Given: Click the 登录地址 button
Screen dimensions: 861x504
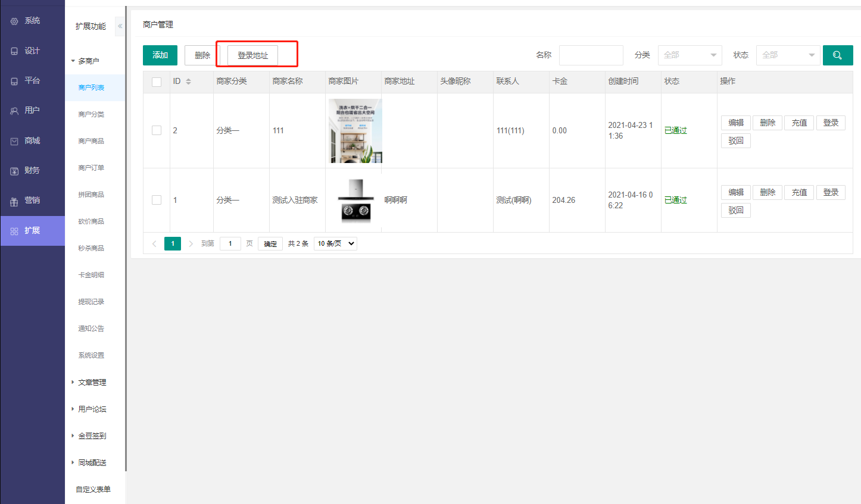Looking at the screenshot, I should pos(252,55).
